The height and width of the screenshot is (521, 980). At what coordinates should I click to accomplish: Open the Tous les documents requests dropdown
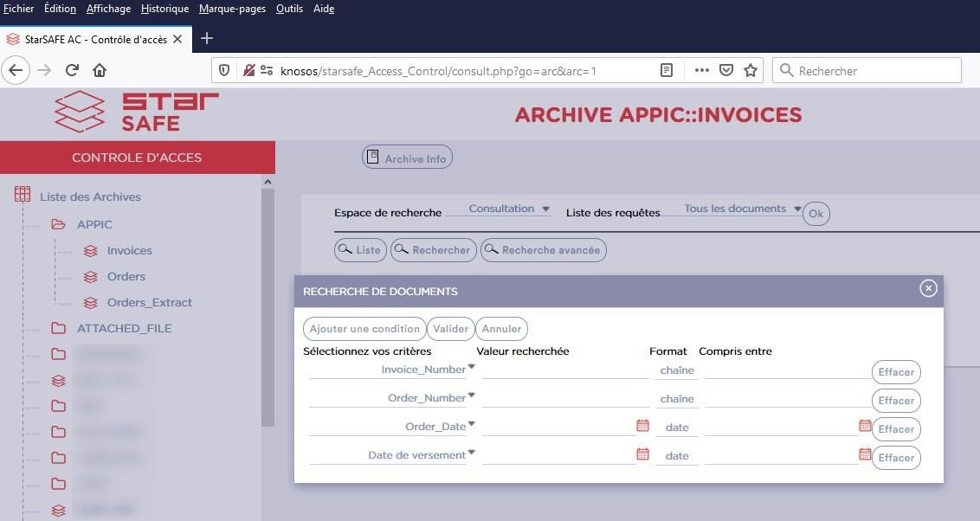(742, 209)
